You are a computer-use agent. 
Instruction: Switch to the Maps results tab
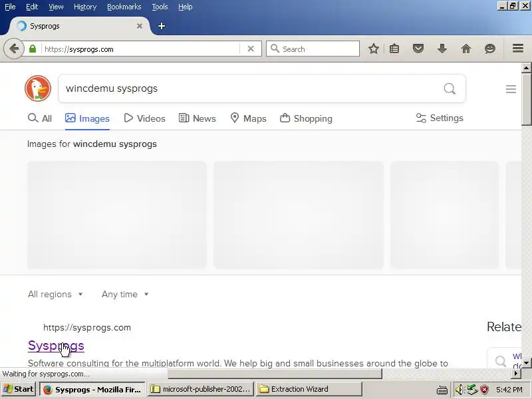tap(248, 118)
